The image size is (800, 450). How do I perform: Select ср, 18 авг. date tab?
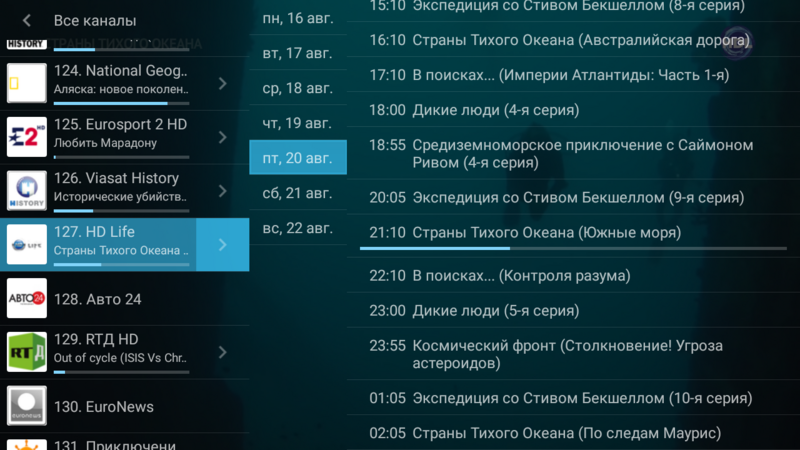pos(298,88)
